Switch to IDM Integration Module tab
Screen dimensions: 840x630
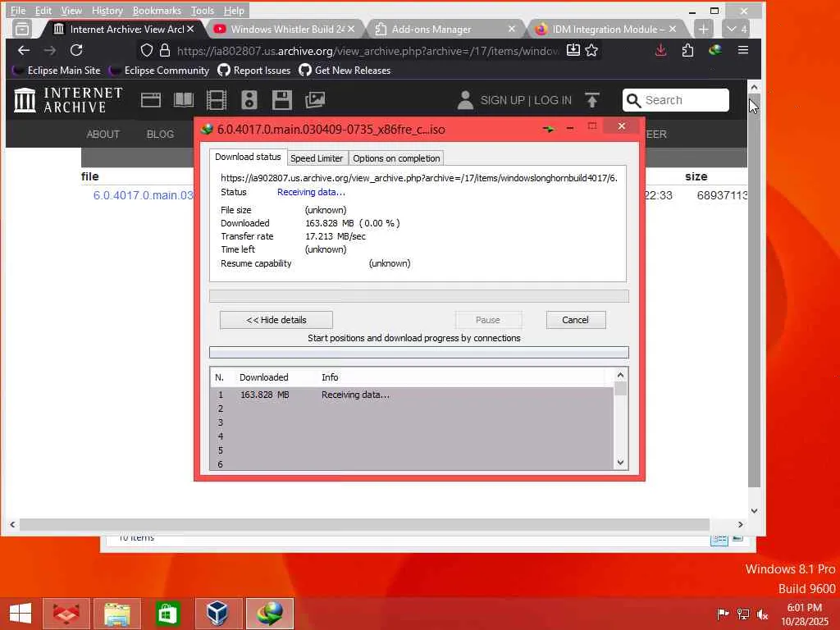[607, 29]
